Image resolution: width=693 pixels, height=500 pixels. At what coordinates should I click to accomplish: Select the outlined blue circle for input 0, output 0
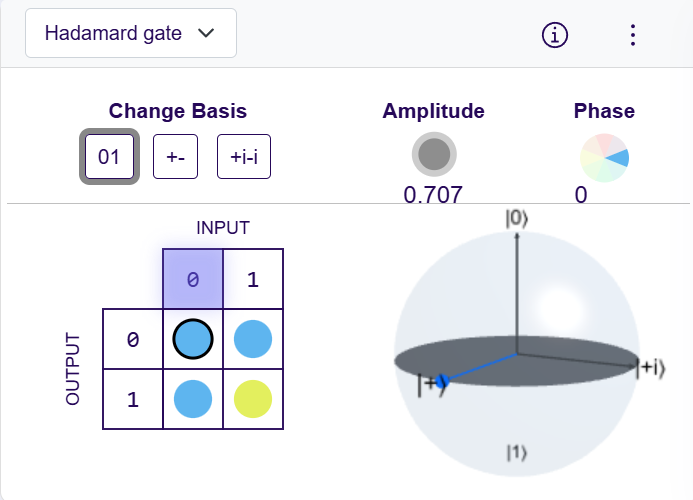[x=193, y=340]
